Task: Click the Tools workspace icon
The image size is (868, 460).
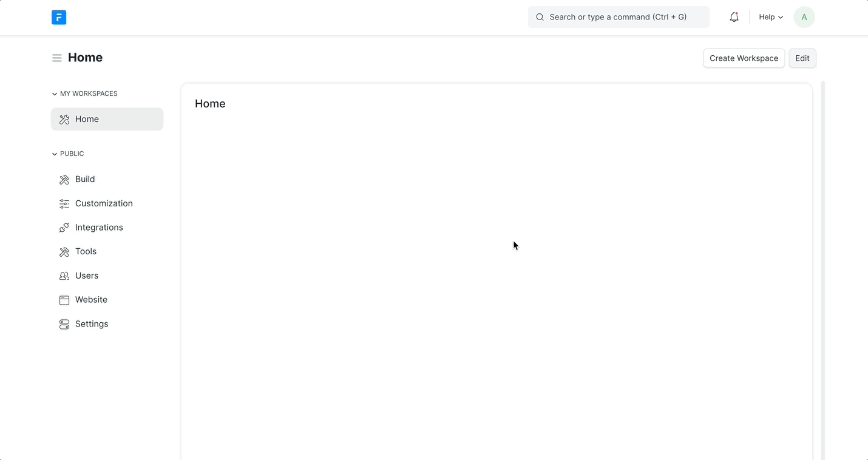Action: (64, 252)
